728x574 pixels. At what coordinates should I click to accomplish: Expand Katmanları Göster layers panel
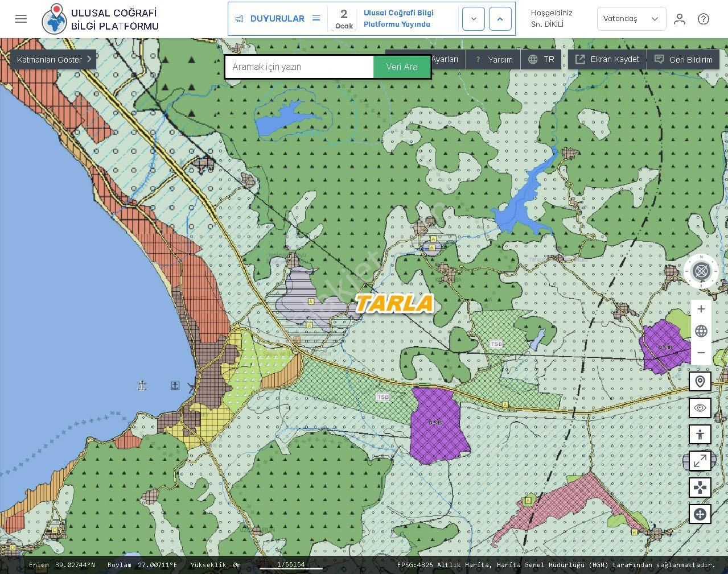pos(54,59)
